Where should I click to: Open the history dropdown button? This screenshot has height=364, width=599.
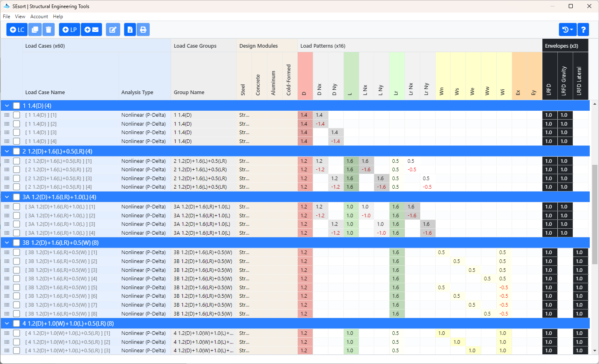(568, 29)
